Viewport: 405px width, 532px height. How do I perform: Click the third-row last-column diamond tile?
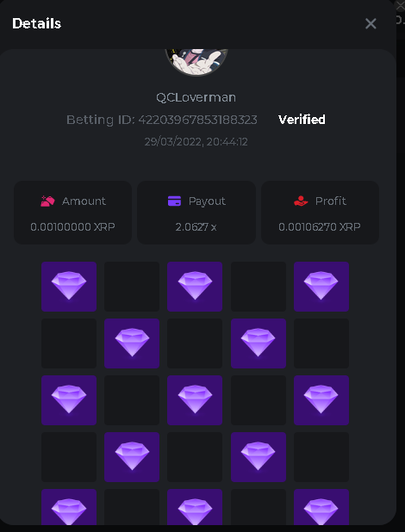click(321, 400)
